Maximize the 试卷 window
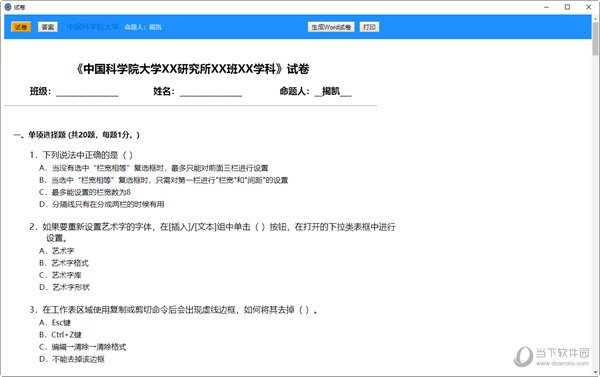 (567, 7)
